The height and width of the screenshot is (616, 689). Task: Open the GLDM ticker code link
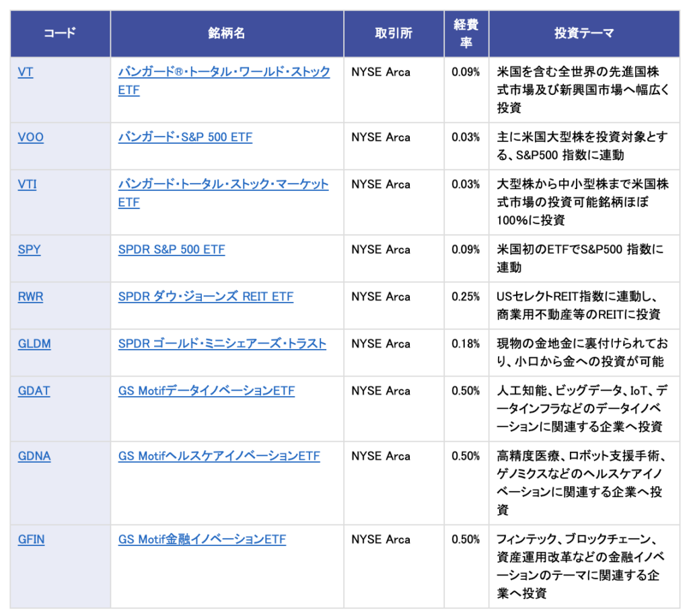(x=34, y=344)
